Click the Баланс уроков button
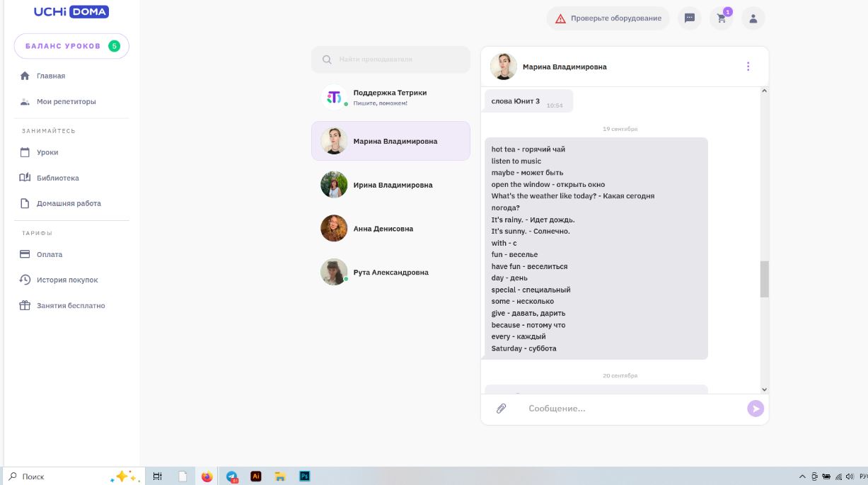Viewport: 868px width, 485px height. [71, 46]
